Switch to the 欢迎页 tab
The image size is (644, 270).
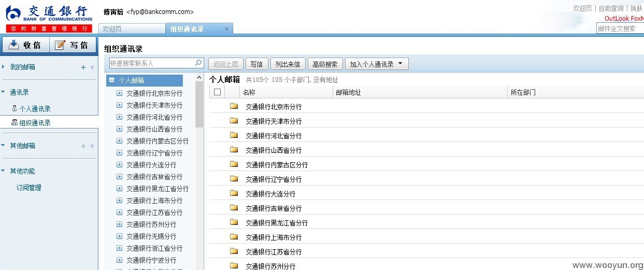tap(132, 29)
